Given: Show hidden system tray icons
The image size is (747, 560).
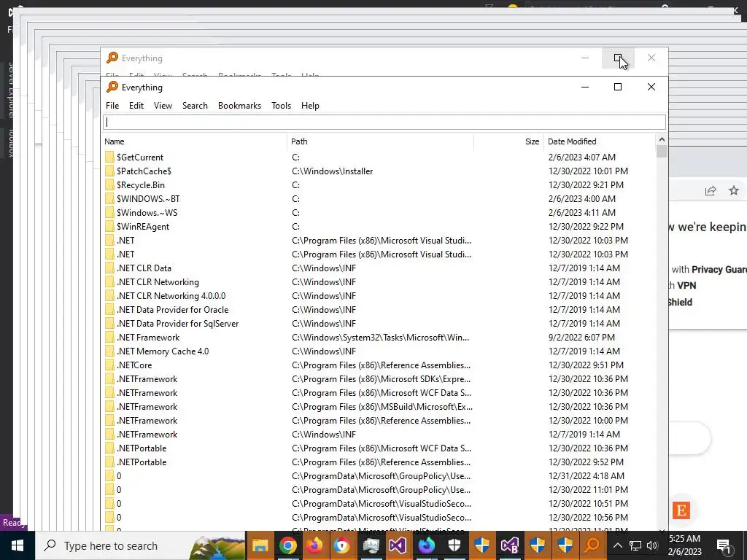Looking at the screenshot, I should pyautogui.click(x=617, y=545).
